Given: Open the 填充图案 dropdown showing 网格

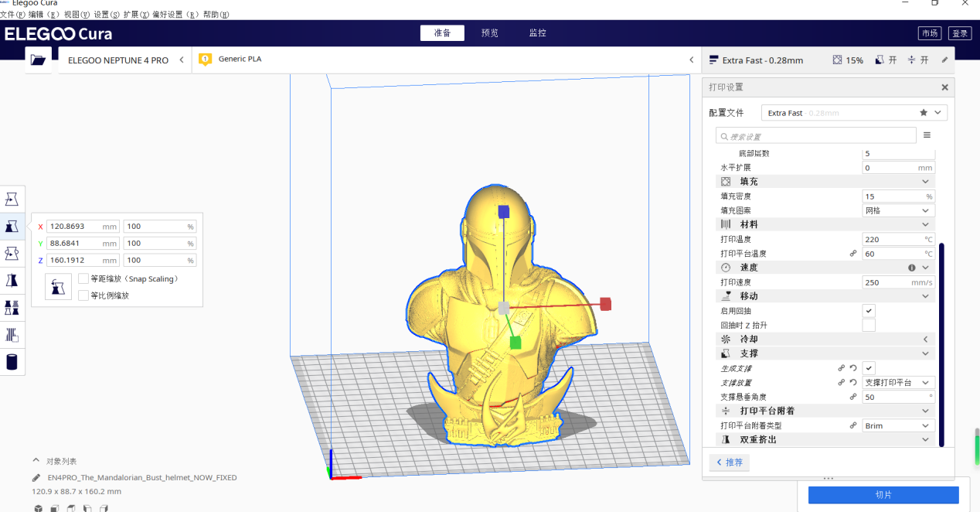Looking at the screenshot, I should [x=898, y=210].
